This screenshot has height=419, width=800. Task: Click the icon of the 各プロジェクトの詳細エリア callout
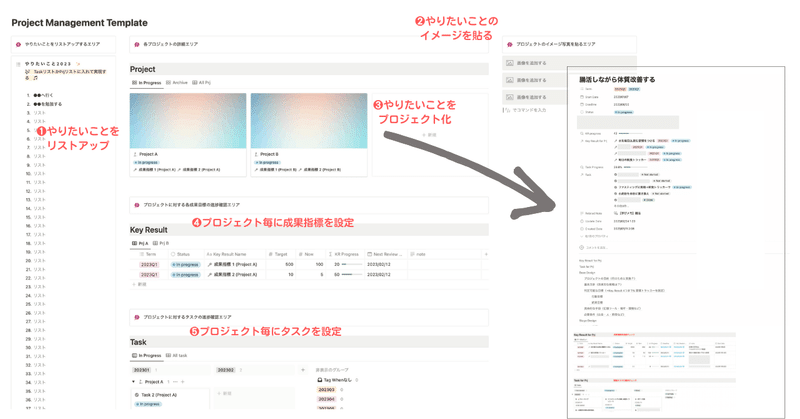[137, 44]
